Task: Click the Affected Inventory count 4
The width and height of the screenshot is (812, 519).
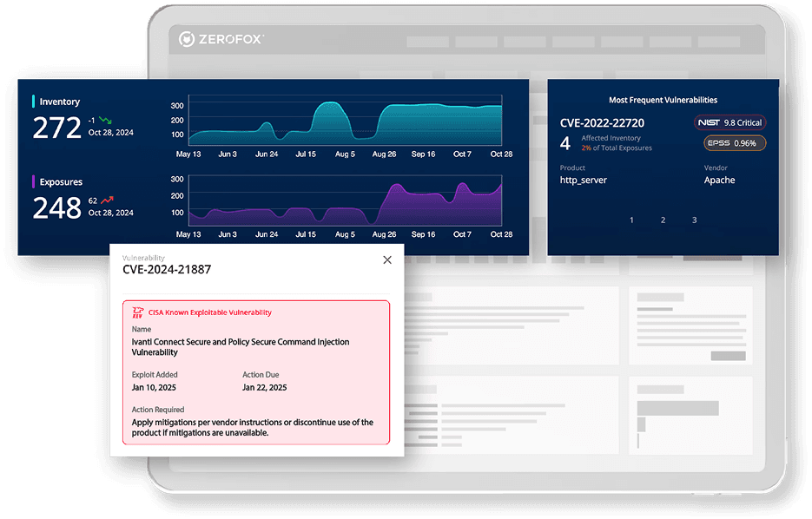Action: pos(565,143)
